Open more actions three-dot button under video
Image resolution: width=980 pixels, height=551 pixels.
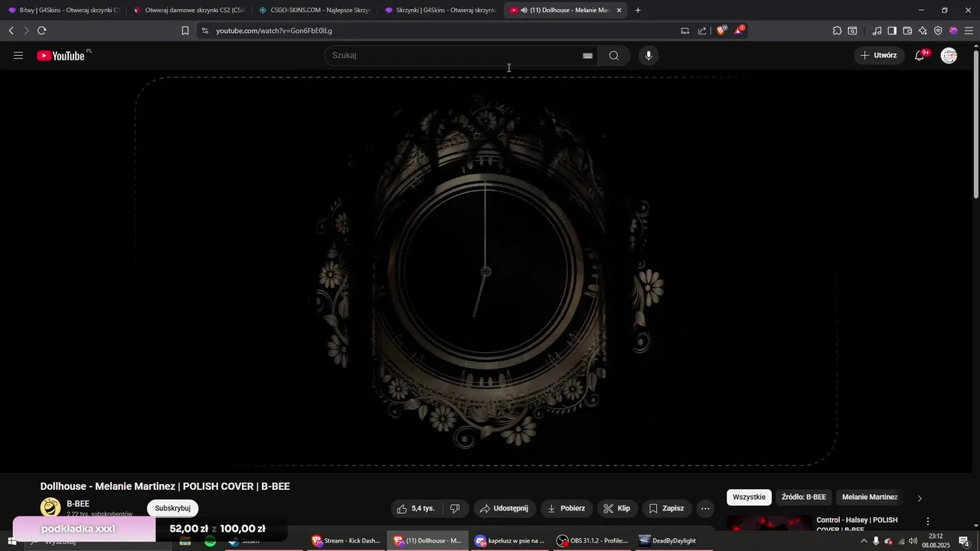pyautogui.click(x=705, y=508)
